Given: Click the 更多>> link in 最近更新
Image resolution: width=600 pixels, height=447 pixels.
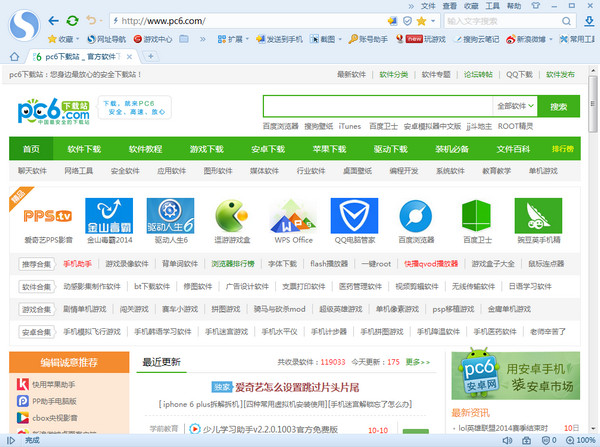Looking at the screenshot, I should point(418,362).
